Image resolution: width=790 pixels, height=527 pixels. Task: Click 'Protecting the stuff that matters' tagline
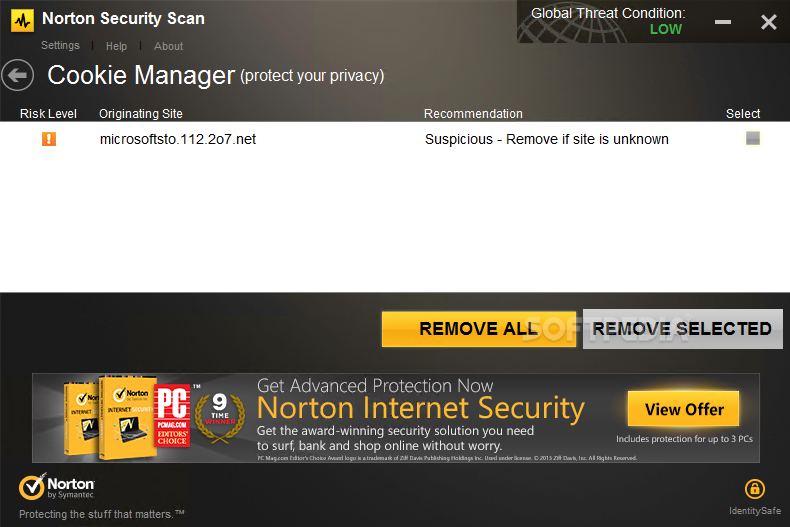tap(101, 514)
